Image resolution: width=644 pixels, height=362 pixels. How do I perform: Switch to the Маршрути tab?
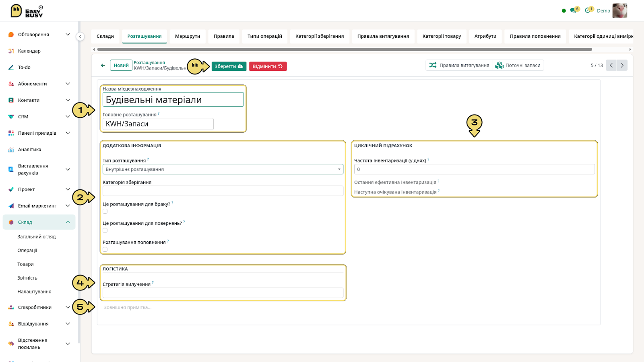(x=188, y=36)
